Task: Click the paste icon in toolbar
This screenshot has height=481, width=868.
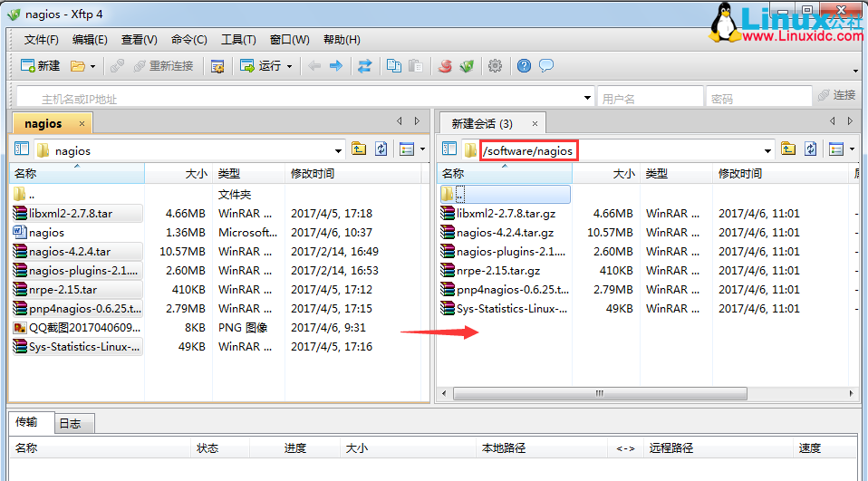Action: pyautogui.click(x=415, y=66)
